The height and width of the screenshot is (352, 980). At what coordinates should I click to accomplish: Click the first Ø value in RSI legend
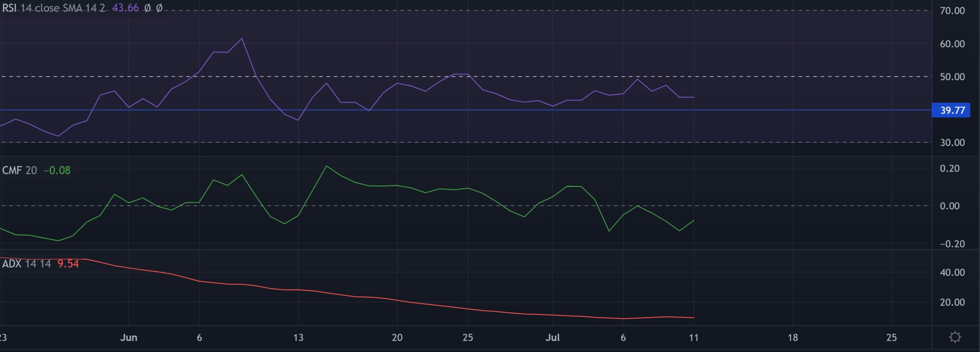[x=147, y=7]
